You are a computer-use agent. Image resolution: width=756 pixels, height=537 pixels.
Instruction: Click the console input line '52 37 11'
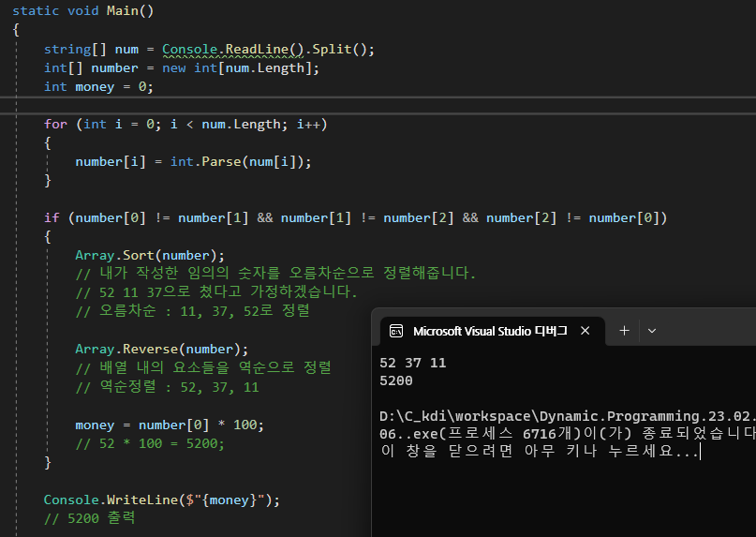(413, 363)
